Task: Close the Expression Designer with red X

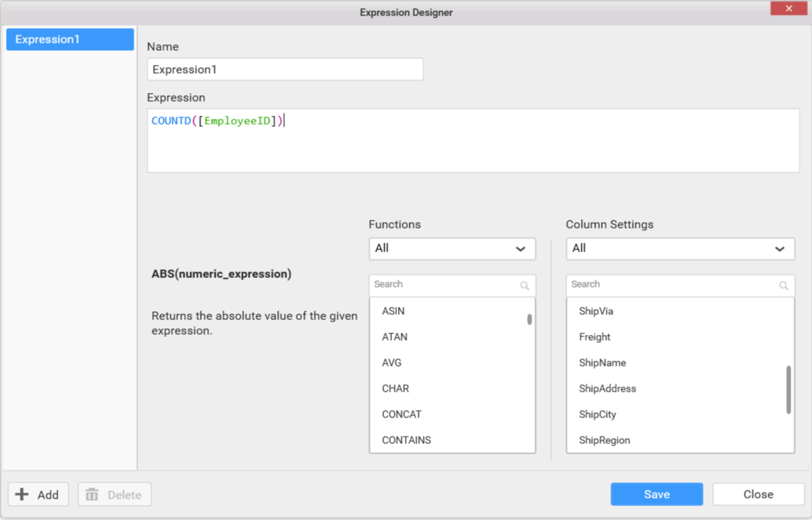Action: [x=788, y=9]
